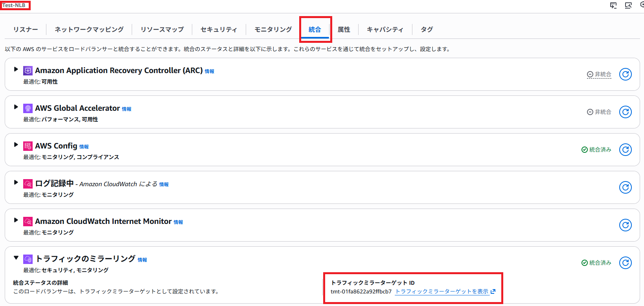Click the AWS Config heading
Image resolution: width=644 pixels, height=306 pixels.
click(56, 146)
